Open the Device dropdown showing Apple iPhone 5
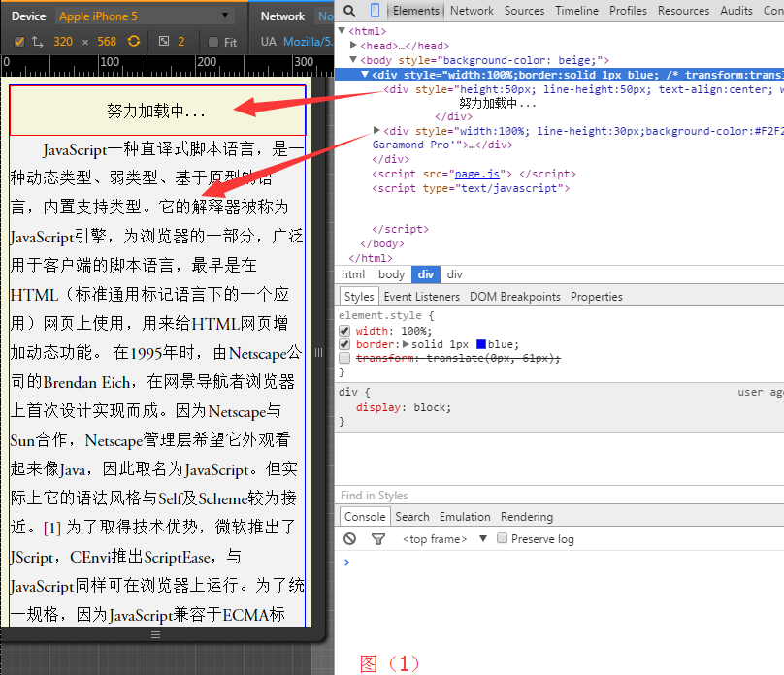 pyautogui.click(x=143, y=16)
